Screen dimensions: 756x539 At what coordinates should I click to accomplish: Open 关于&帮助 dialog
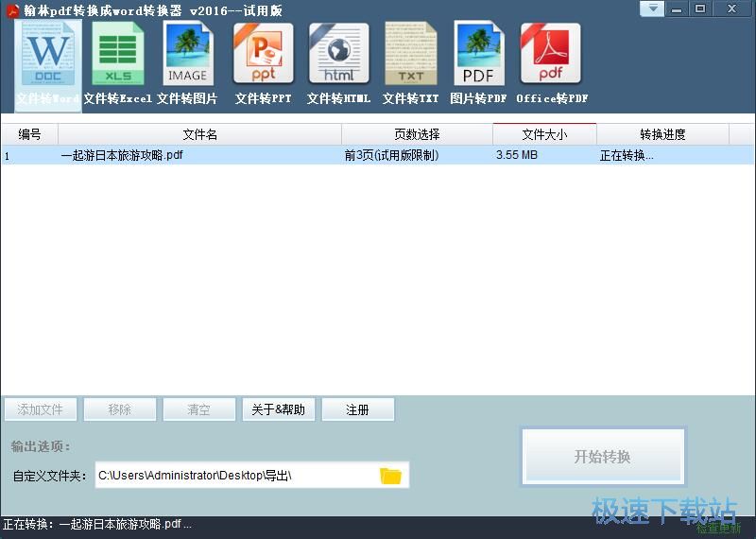point(278,409)
